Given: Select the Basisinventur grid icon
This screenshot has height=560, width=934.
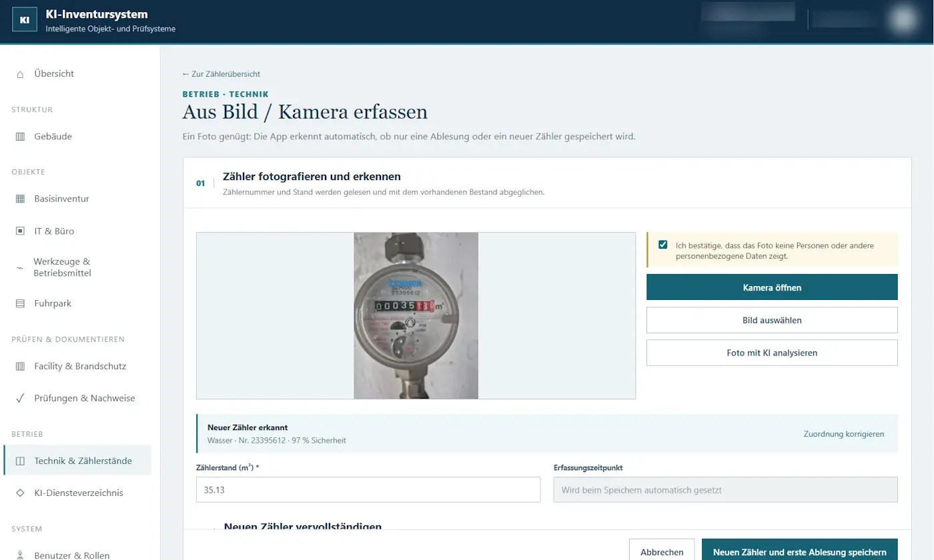Looking at the screenshot, I should pos(20,199).
